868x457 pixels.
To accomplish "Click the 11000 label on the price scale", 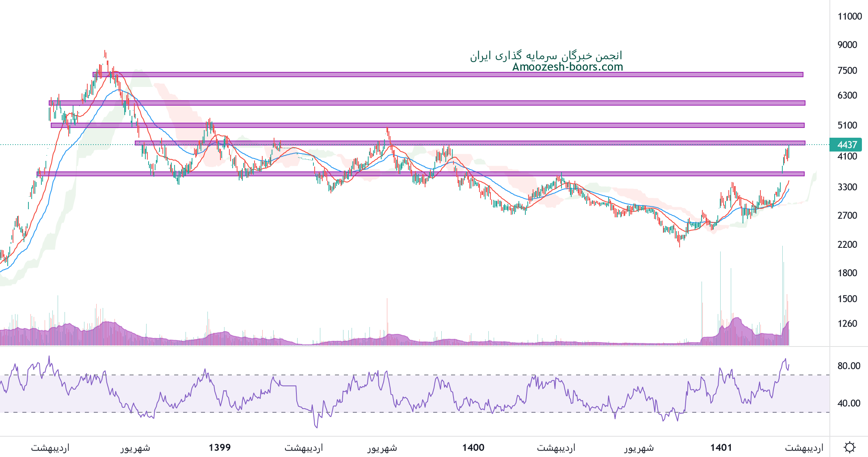I will [849, 17].
